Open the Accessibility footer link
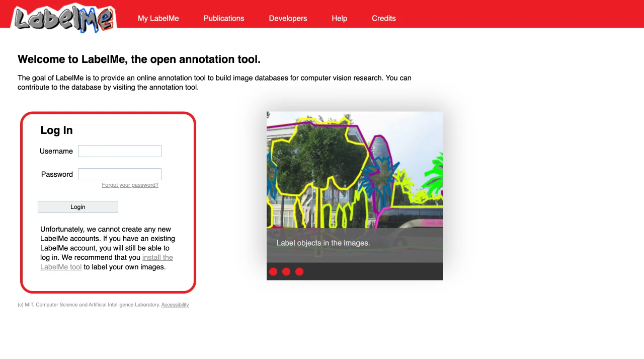The width and height of the screenshot is (644, 359). click(175, 305)
